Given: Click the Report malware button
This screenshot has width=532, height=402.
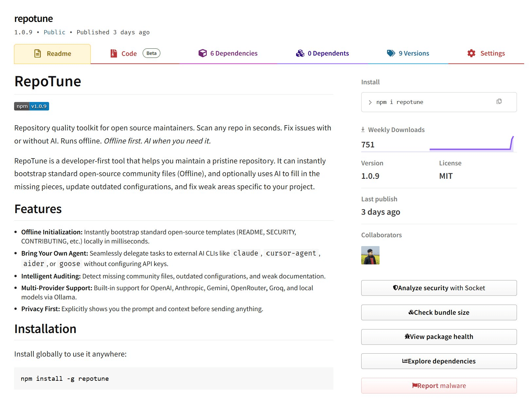Looking at the screenshot, I should click(x=439, y=386).
